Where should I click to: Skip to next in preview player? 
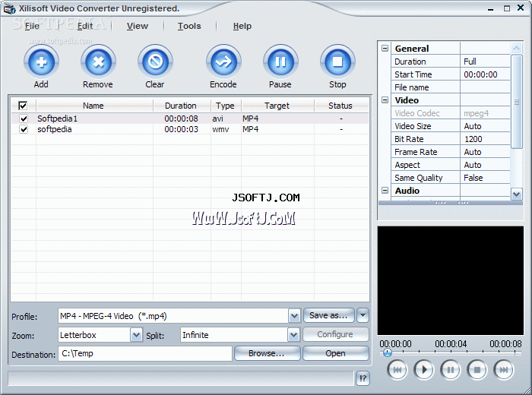(504, 370)
